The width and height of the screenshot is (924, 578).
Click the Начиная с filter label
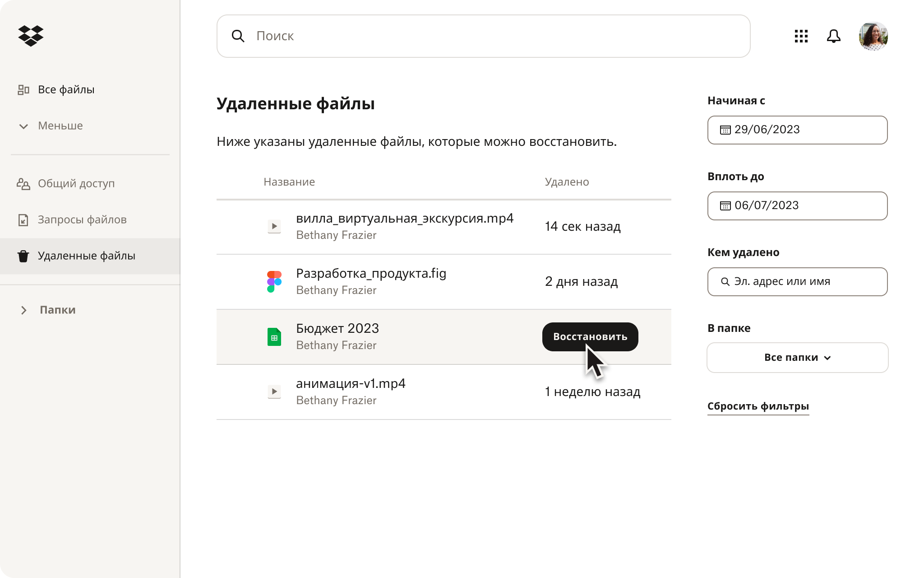[736, 101]
